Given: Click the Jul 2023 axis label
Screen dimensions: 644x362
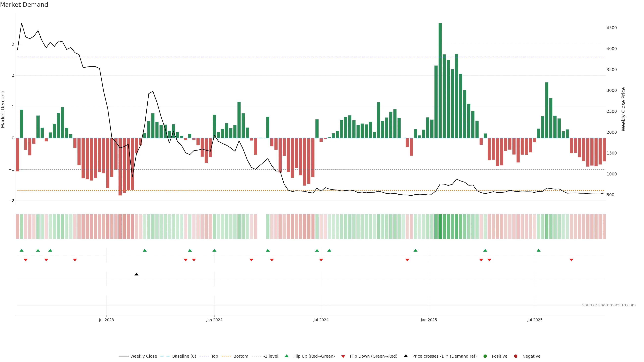Looking at the screenshot, I should (106, 320).
